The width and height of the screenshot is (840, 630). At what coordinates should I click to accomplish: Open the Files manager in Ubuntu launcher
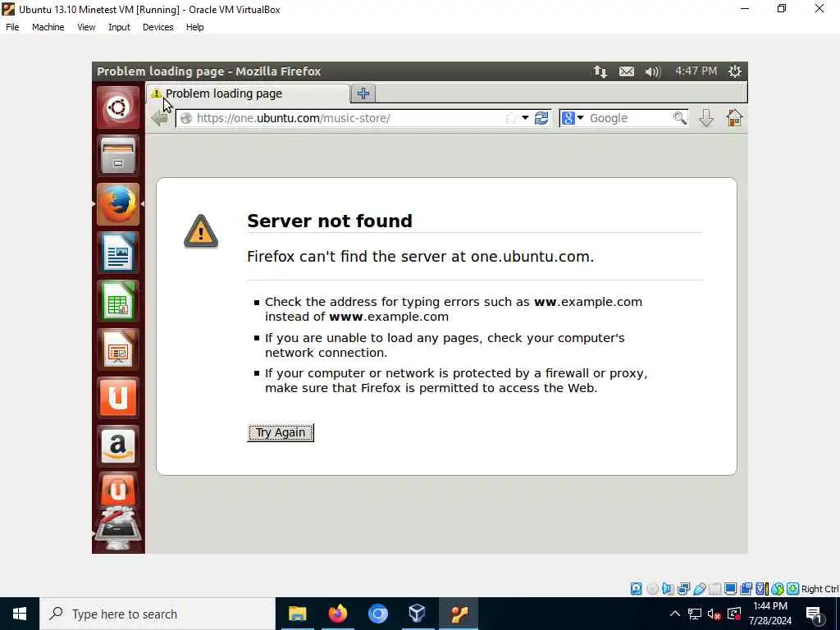pos(118,156)
